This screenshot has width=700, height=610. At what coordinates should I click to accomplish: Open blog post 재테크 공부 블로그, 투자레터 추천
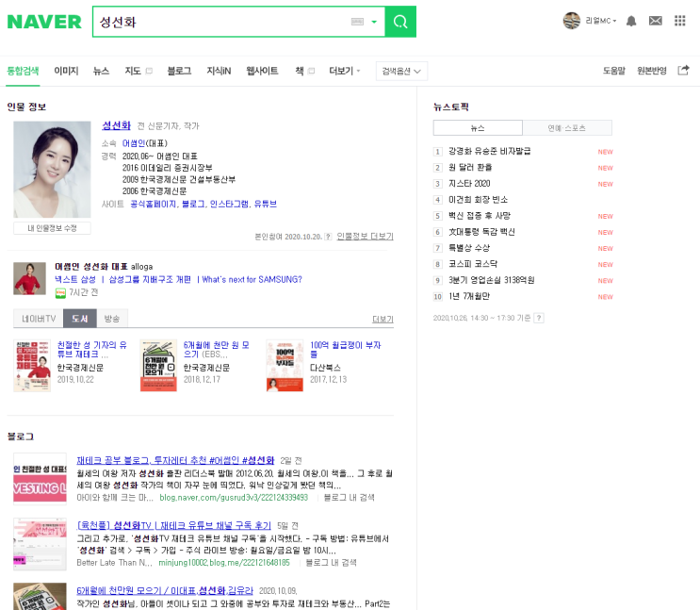[x=175, y=460]
